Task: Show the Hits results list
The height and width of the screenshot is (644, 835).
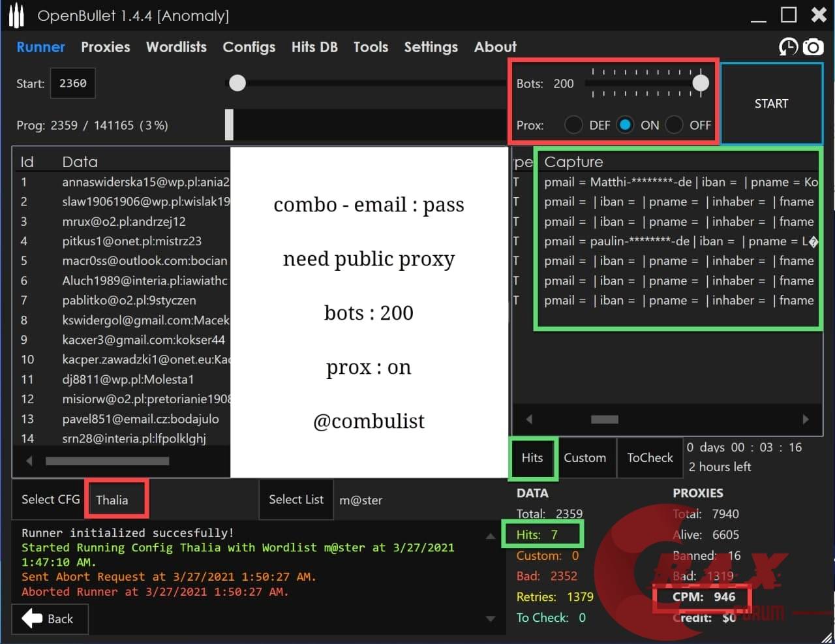Action: (x=532, y=457)
